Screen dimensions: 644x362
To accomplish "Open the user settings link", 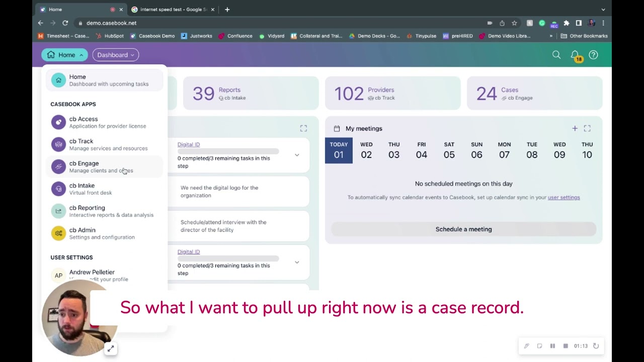I will [563, 197].
